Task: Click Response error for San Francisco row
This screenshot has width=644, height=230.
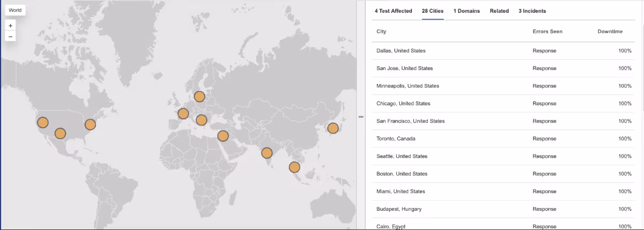Action: click(544, 121)
